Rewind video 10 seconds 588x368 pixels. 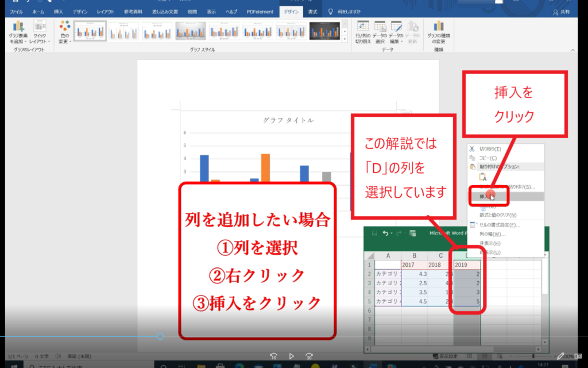coord(274,356)
